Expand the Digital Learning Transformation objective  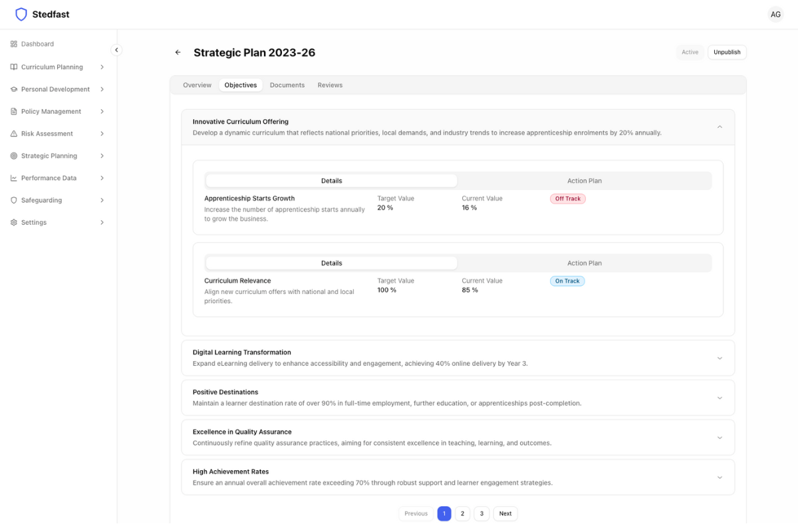[720, 358]
